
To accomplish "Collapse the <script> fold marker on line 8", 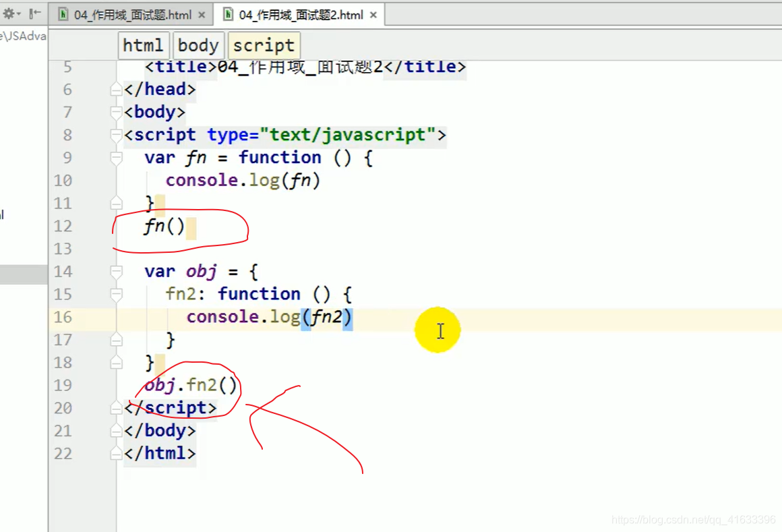I will (116, 135).
